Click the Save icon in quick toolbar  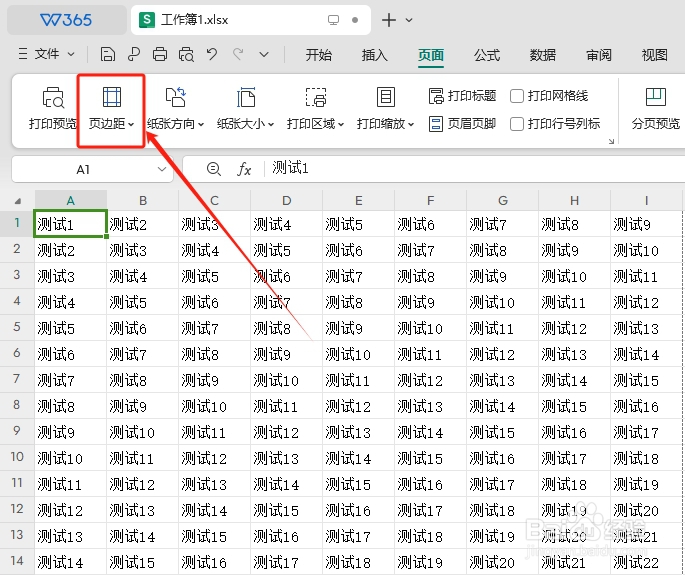point(107,55)
